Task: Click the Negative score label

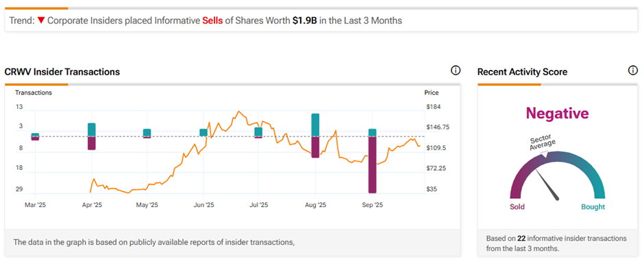Action: (x=558, y=113)
